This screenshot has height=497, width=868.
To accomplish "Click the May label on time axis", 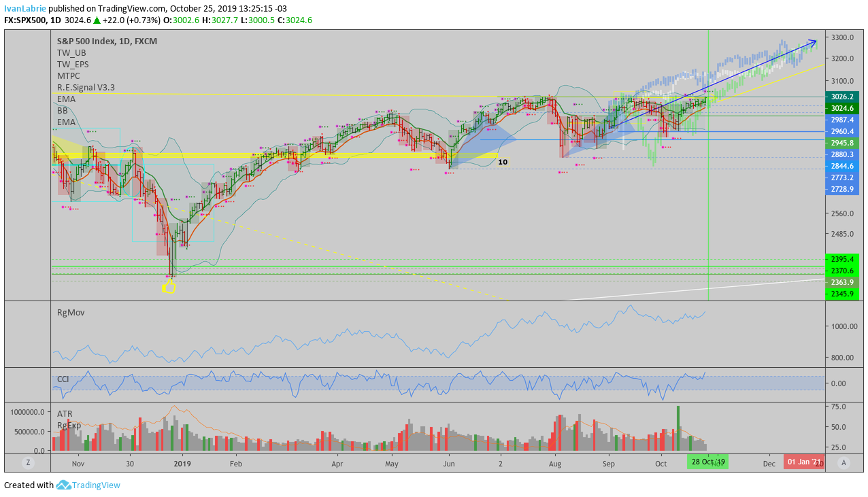I will (x=392, y=464).
